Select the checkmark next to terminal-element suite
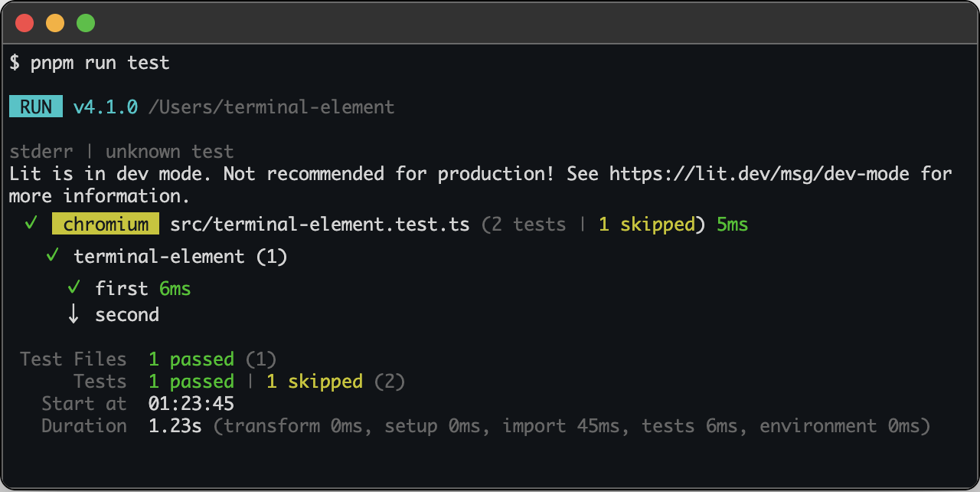This screenshot has width=980, height=492. [52, 256]
